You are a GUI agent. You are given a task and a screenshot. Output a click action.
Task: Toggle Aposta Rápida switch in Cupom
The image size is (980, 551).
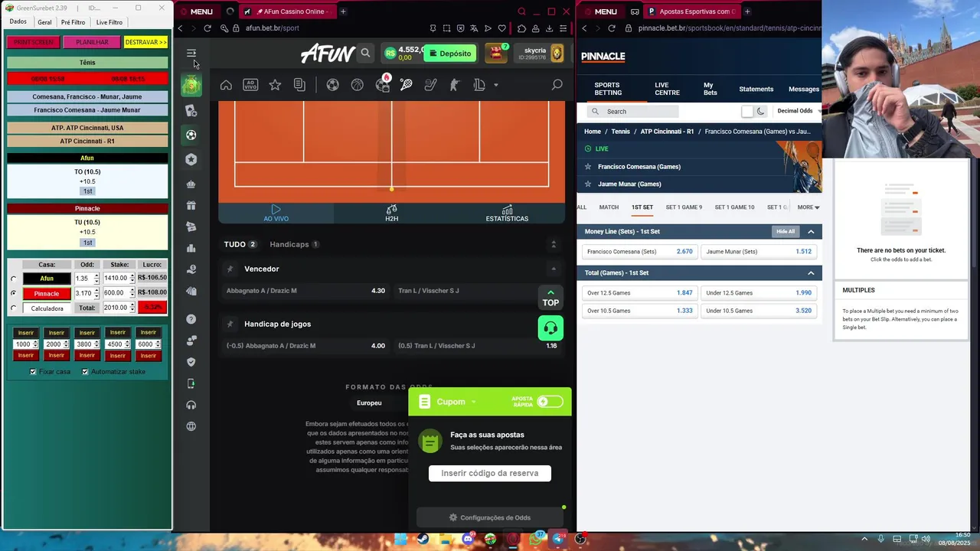[x=550, y=402]
